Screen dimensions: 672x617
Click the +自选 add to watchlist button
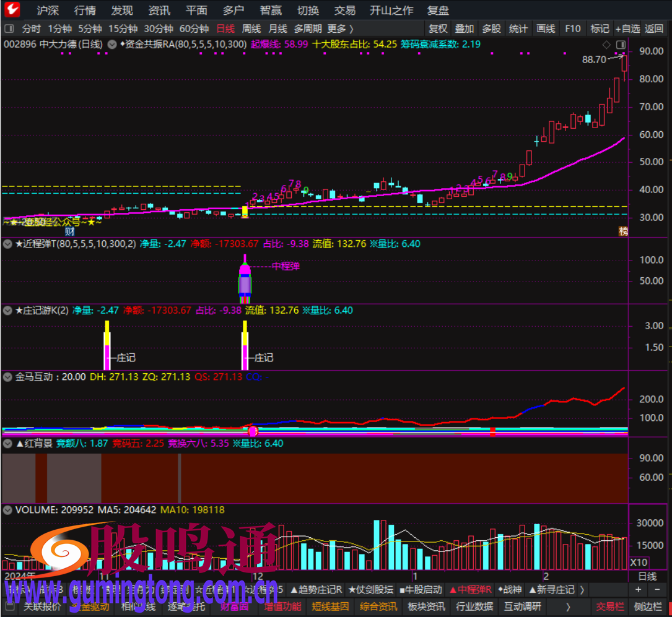tap(627, 28)
